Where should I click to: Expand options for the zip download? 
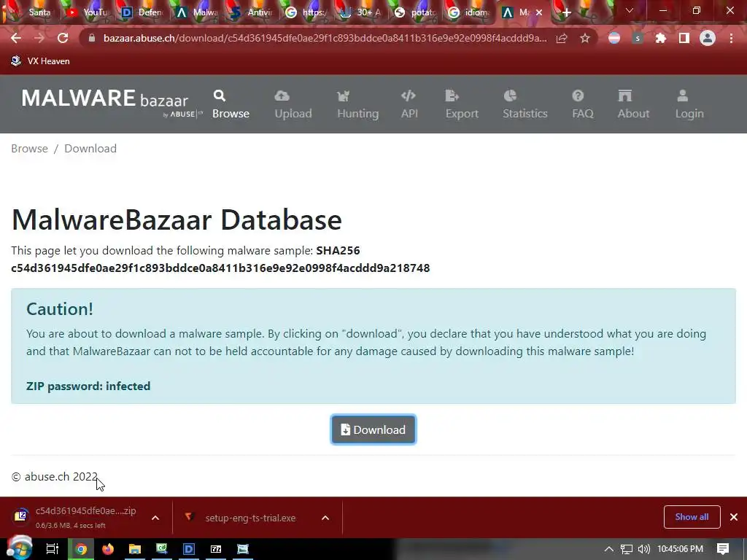[x=155, y=518]
